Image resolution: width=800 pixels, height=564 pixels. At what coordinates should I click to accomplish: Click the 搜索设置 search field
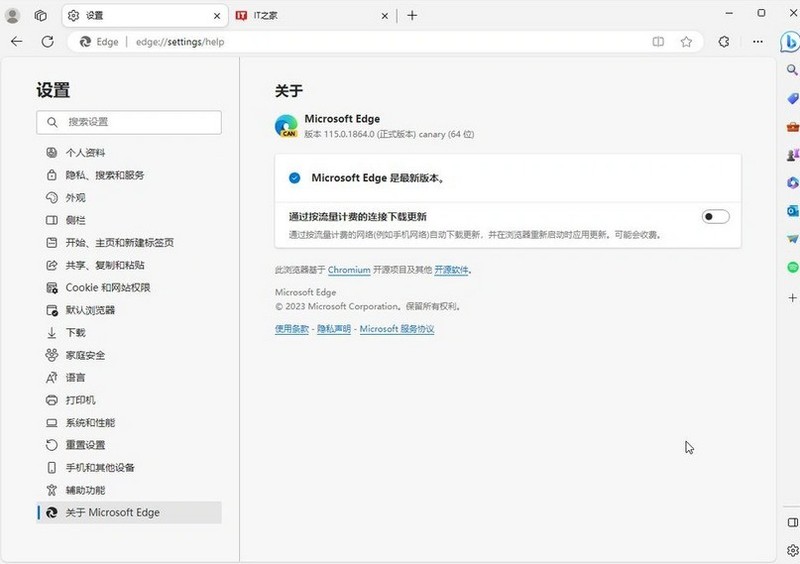click(129, 122)
